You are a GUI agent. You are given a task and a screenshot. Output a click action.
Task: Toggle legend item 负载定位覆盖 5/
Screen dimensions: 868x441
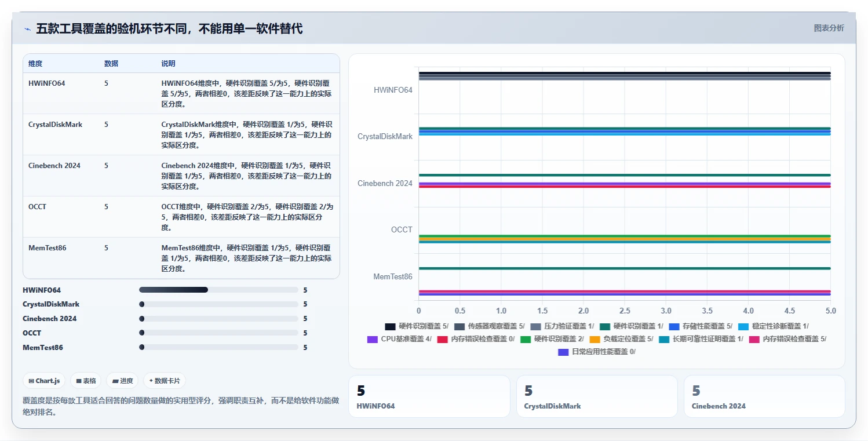click(x=622, y=339)
